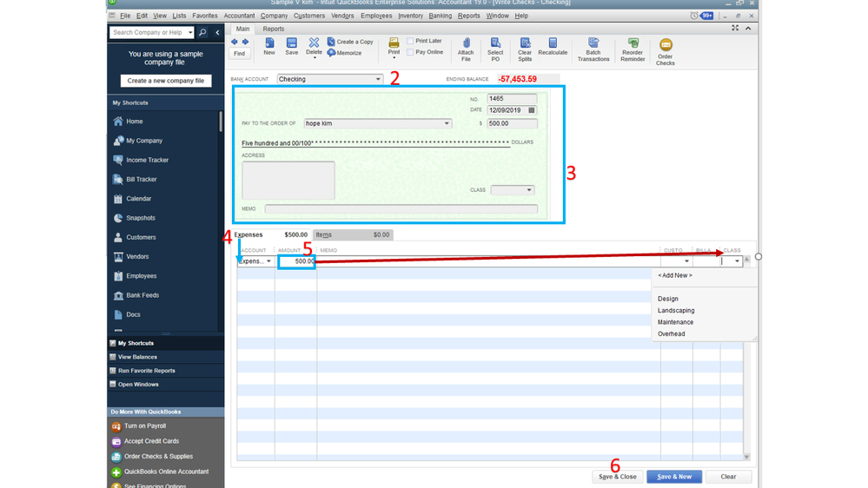
Task: Click Create a new company file
Action: point(165,81)
